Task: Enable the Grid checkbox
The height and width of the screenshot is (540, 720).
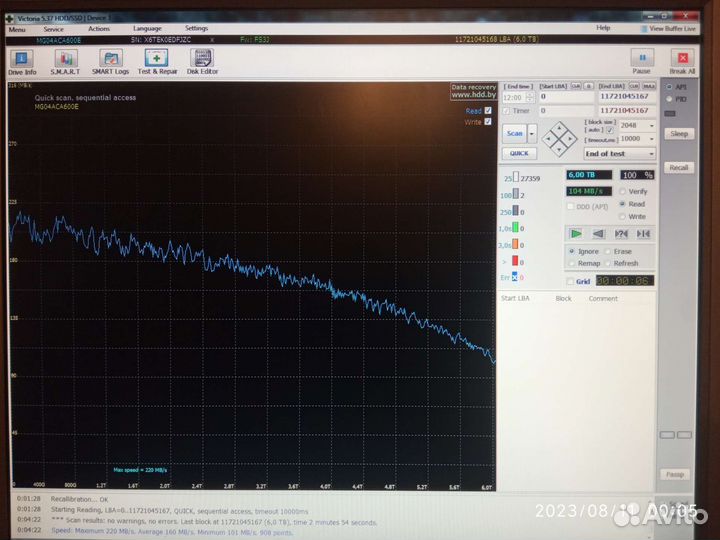Action: [571, 282]
